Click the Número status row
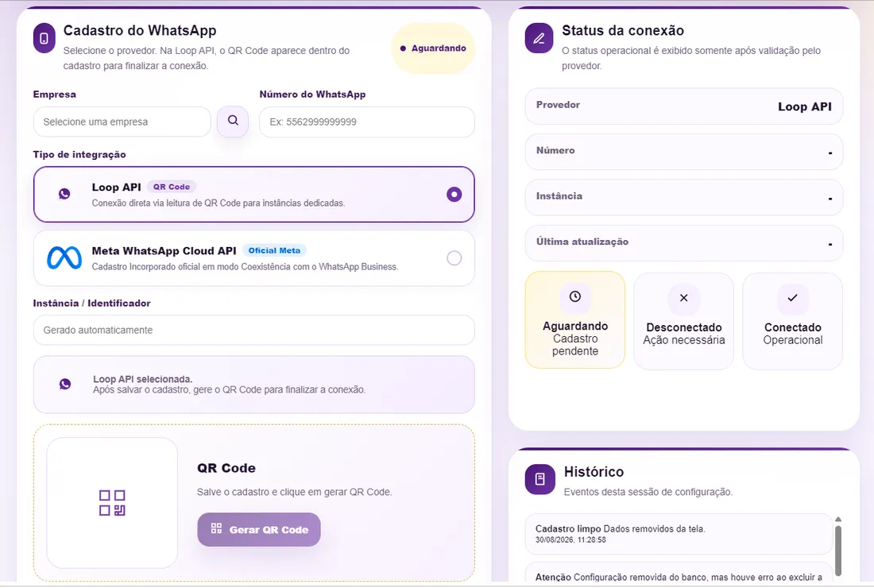874x588 pixels. click(x=684, y=152)
